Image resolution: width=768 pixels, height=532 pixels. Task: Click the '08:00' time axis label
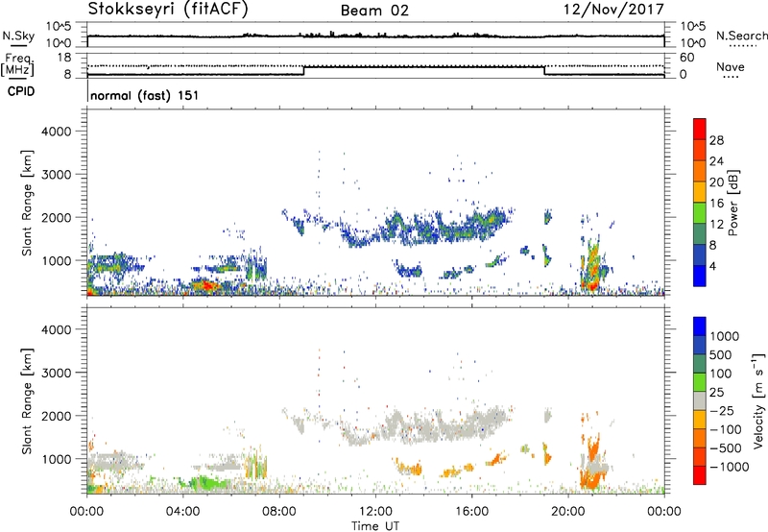click(x=279, y=512)
